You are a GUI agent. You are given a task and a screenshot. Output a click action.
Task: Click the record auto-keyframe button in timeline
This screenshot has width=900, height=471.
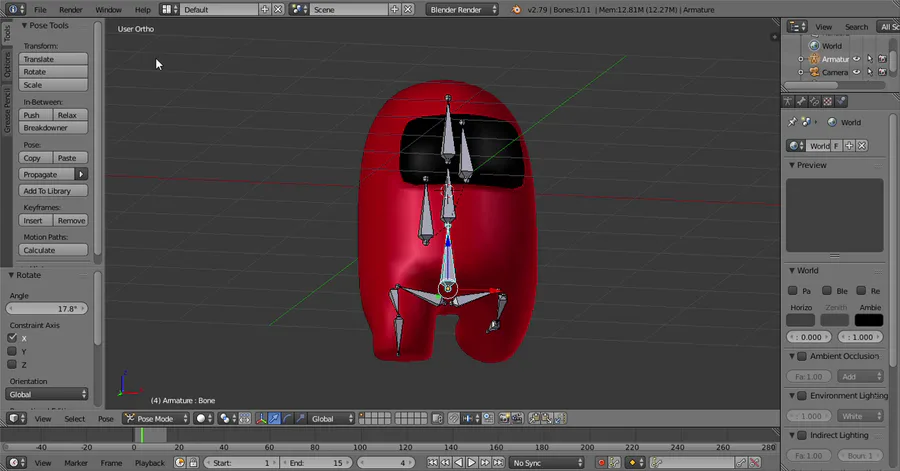point(602,463)
